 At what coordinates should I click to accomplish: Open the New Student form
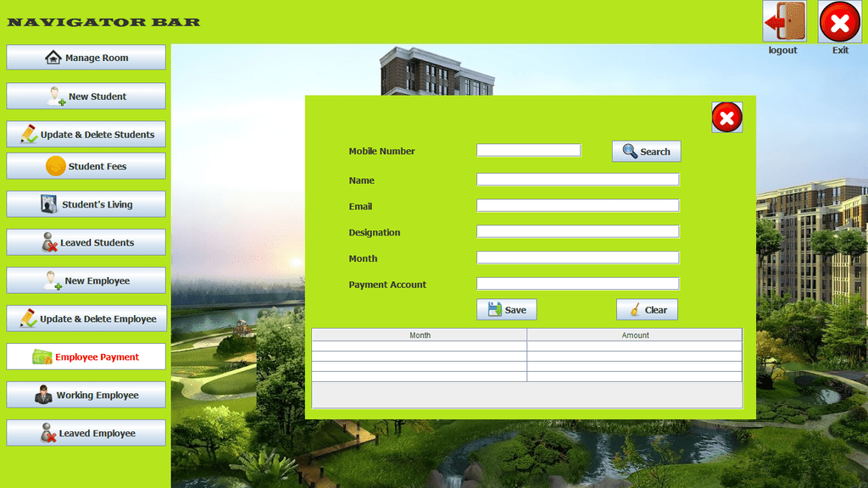click(x=86, y=97)
